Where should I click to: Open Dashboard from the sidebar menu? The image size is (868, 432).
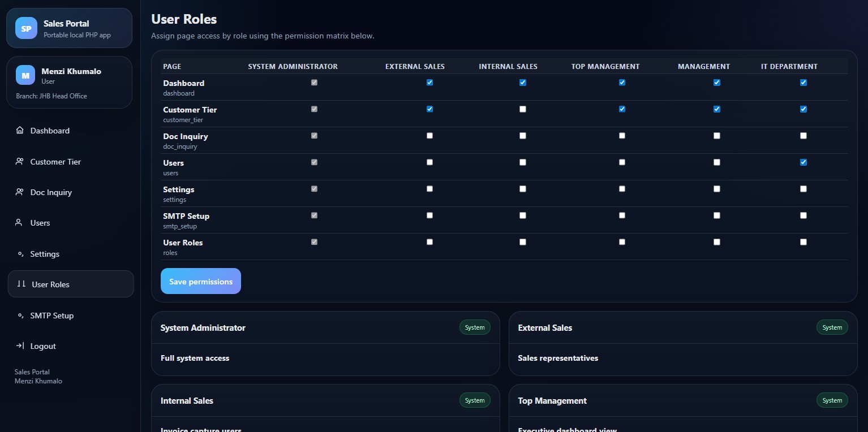click(x=71, y=131)
